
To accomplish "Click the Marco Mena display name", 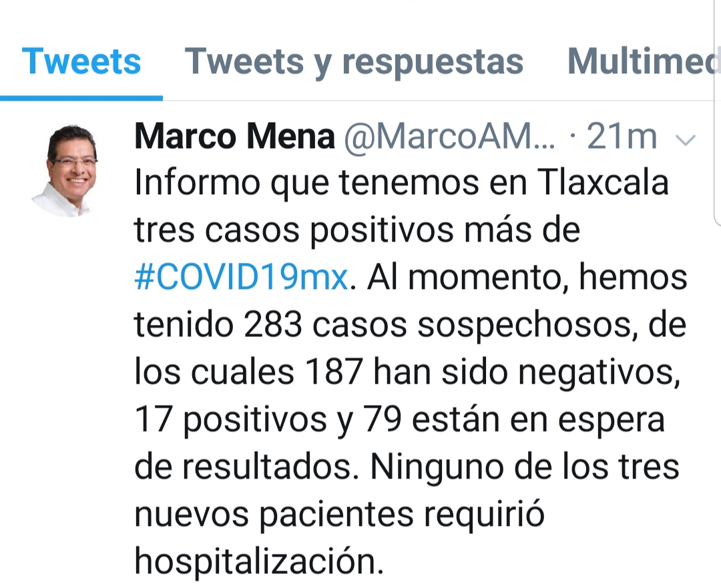I will point(234,137).
